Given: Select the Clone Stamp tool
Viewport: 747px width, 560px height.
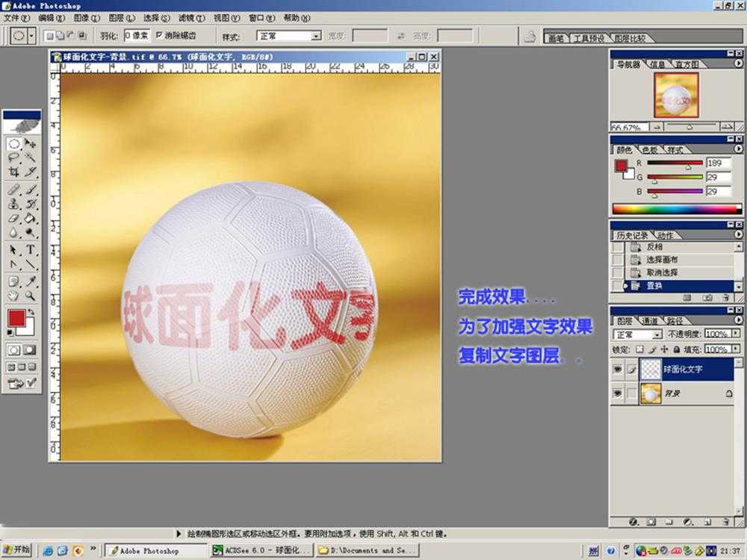Looking at the screenshot, I should click(x=14, y=204).
